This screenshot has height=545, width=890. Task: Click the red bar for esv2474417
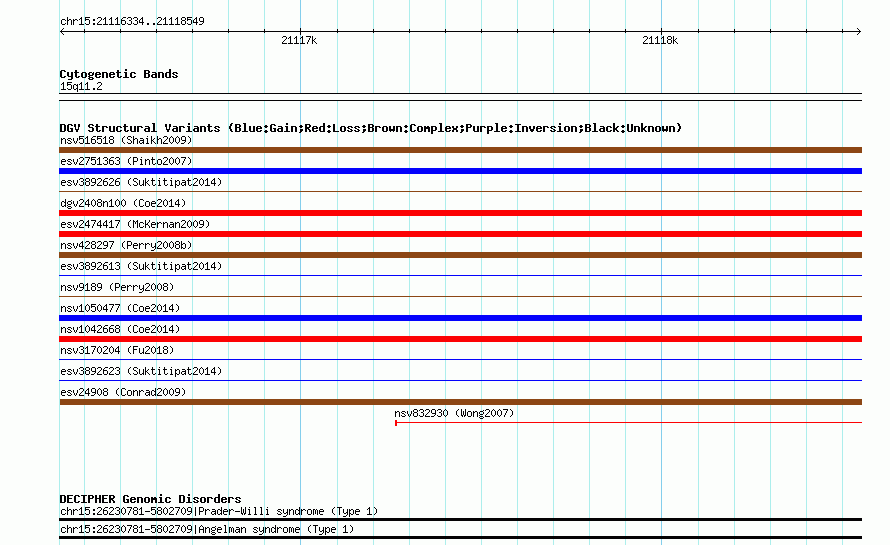pos(460,234)
